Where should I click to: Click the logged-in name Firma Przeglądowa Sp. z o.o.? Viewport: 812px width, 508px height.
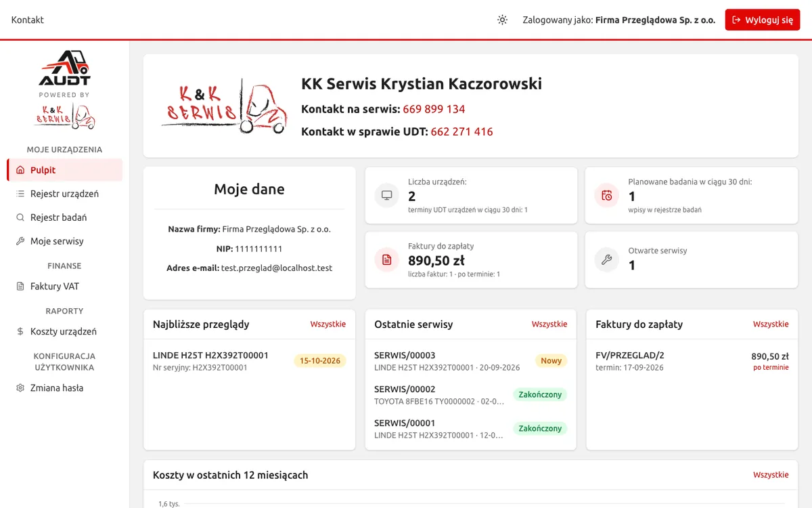[x=655, y=20]
